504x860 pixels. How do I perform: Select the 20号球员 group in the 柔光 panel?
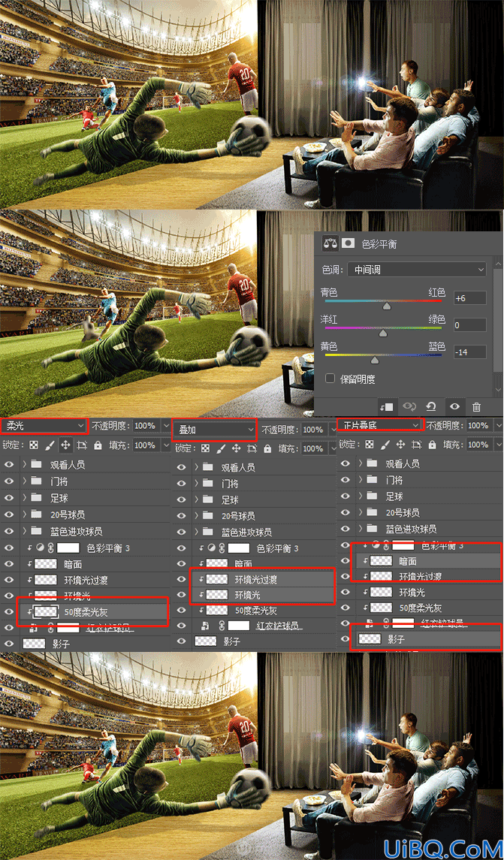pos(84,514)
